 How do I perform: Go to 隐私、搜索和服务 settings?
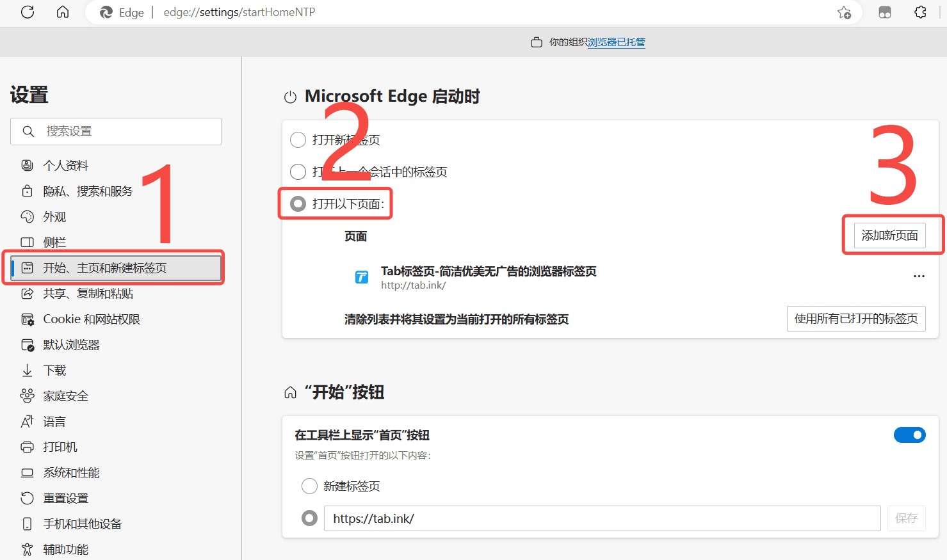coord(88,191)
